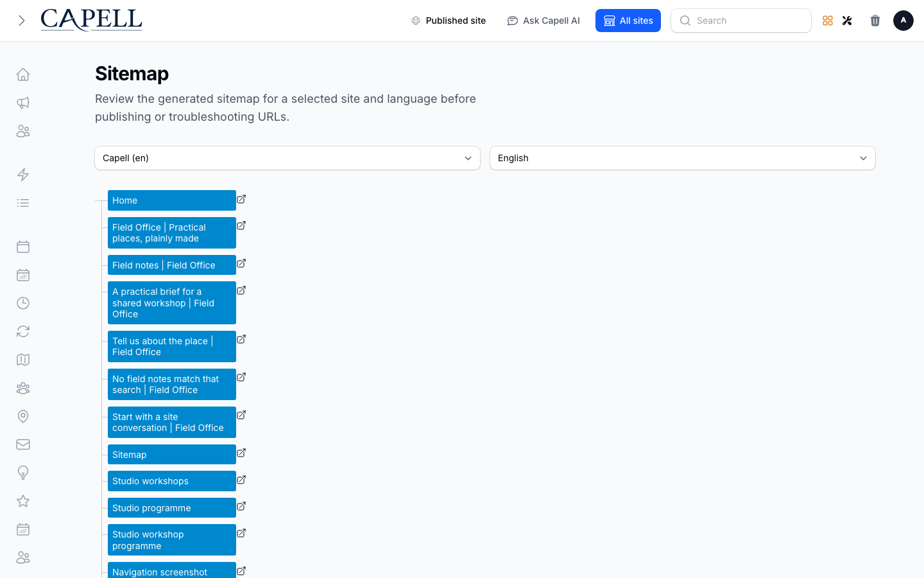The image size is (924, 578).
Task: Open the map icon in the sidebar
Action: [x=23, y=360]
